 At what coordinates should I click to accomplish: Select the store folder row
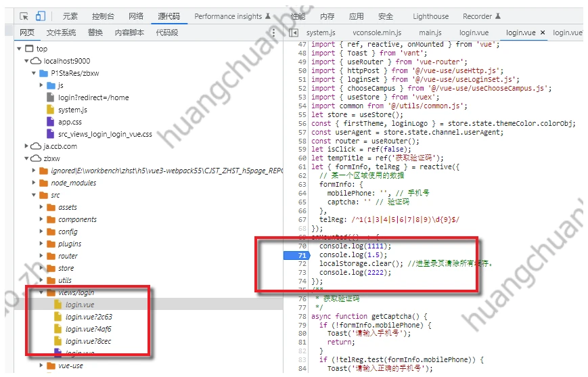pos(148,268)
